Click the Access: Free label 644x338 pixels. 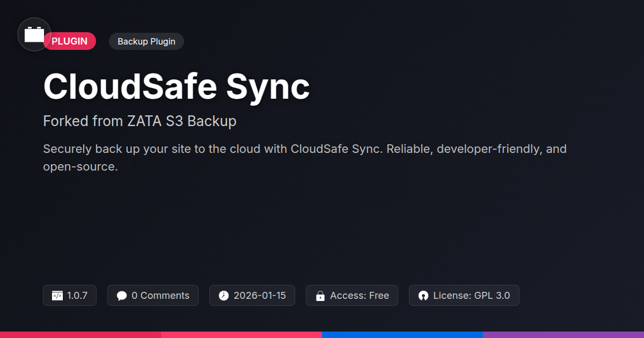click(359, 296)
